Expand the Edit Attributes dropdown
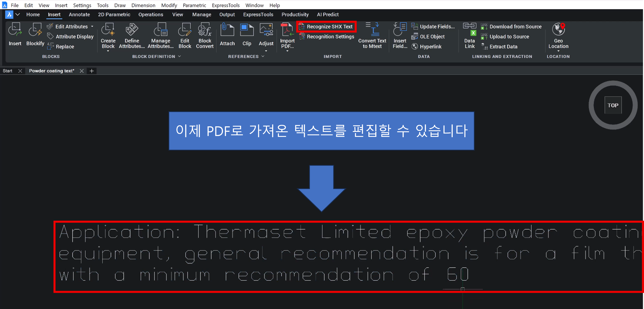The image size is (644, 309). pos(92,26)
